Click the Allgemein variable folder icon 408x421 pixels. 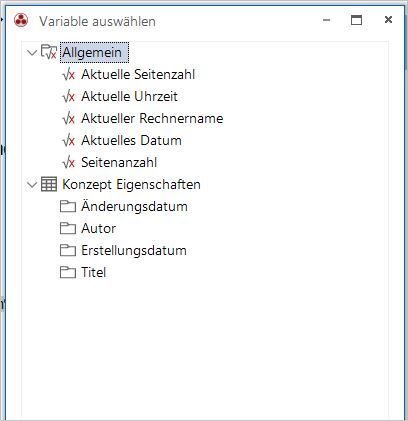tap(49, 52)
